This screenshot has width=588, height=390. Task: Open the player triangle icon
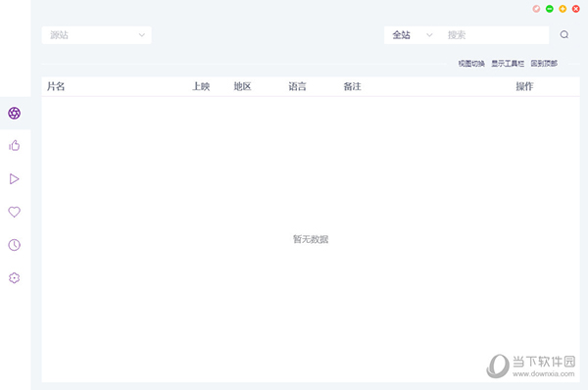tap(15, 179)
